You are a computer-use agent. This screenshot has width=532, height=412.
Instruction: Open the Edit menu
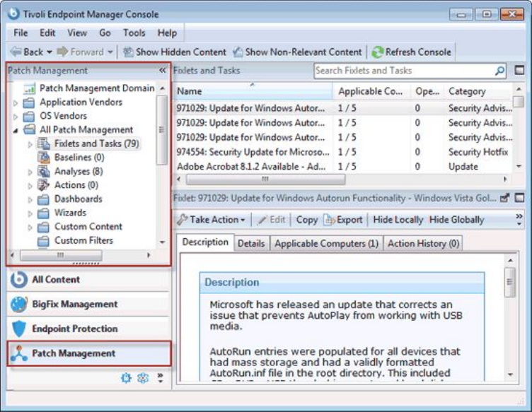click(47, 33)
